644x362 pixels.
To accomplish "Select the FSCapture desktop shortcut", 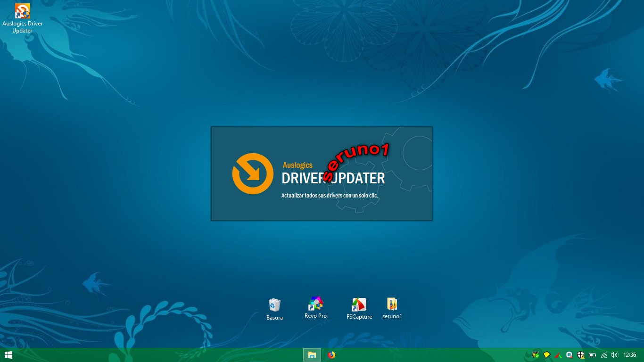I will (x=359, y=304).
